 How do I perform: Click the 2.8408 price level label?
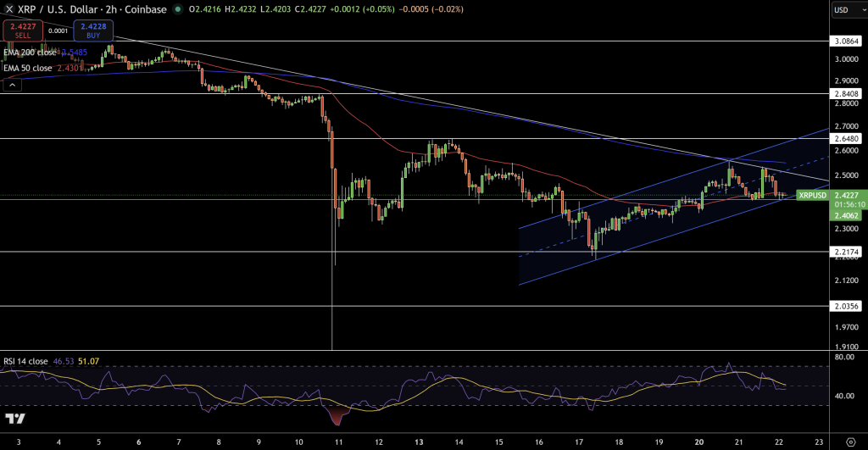tap(848, 93)
